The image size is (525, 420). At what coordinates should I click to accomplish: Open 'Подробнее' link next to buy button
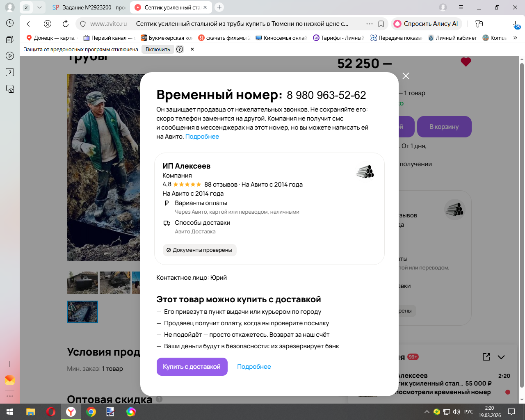coord(254,367)
